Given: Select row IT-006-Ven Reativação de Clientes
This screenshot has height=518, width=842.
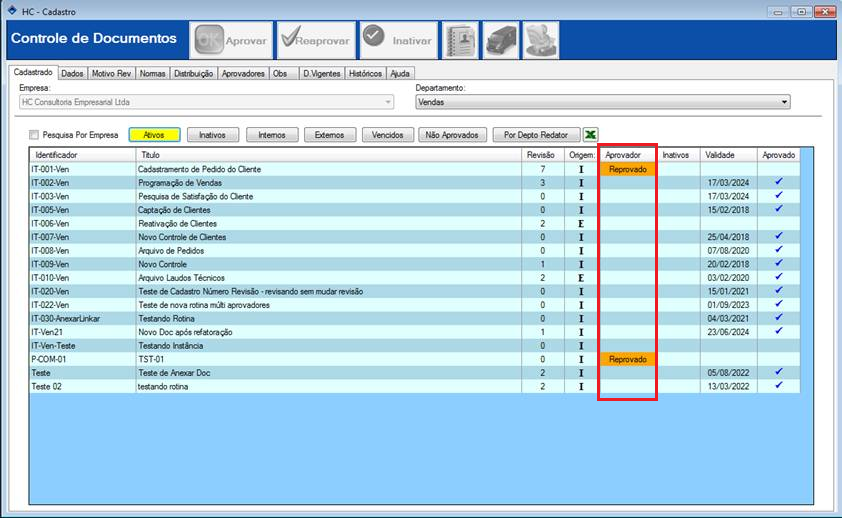Looking at the screenshot, I should click(x=415, y=223).
